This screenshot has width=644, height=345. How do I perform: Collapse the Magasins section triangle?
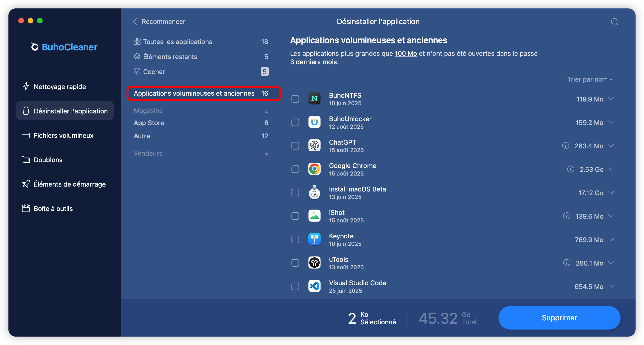267,112
